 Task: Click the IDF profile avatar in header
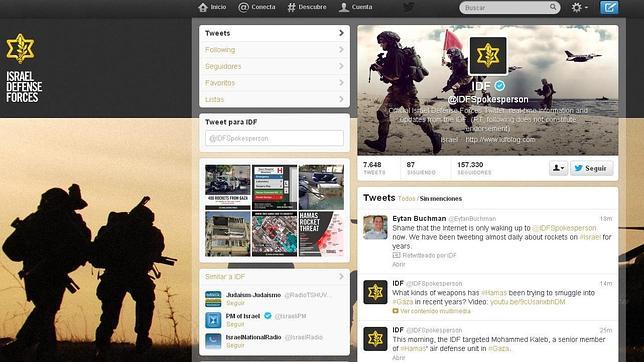(488, 56)
